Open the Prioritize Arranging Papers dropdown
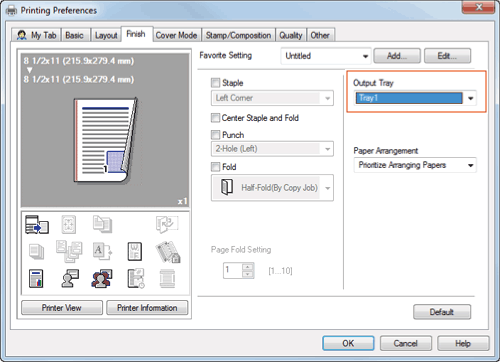 [x=415, y=165]
